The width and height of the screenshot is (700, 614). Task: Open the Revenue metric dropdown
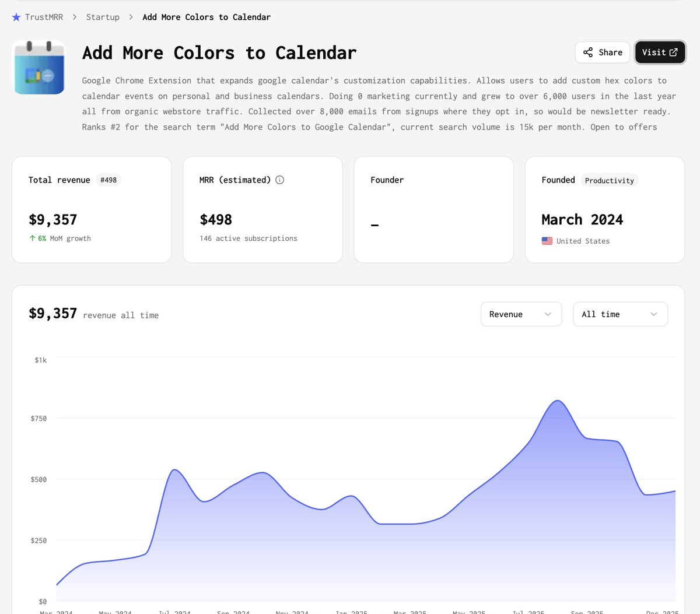coord(521,314)
